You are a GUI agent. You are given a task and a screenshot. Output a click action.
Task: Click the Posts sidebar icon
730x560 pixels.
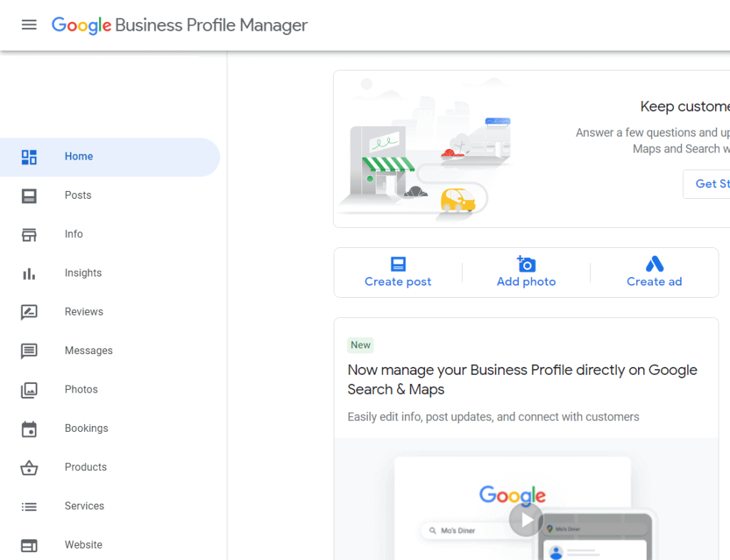(x=29, y=196)
